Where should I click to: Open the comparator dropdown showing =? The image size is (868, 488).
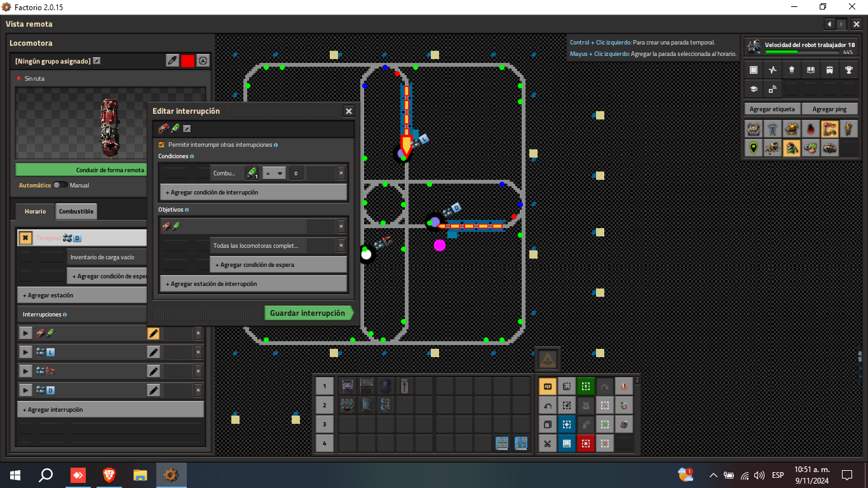(x=275, y=173)
